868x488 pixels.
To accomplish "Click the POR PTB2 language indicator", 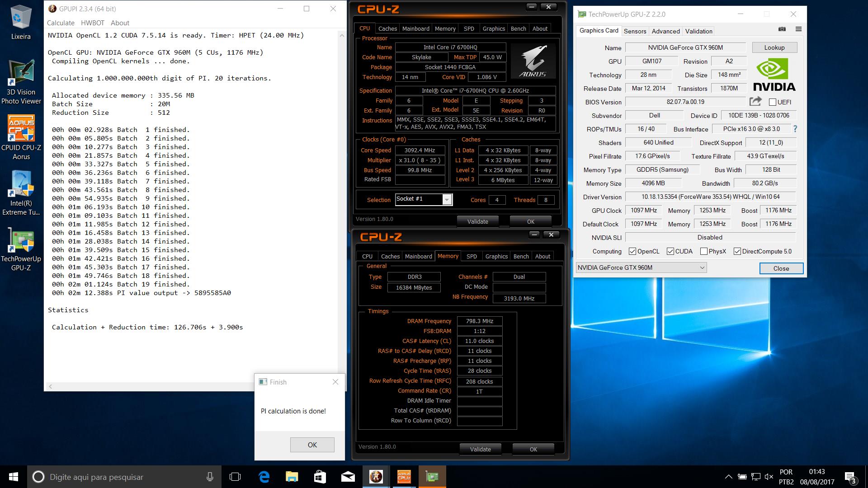I will [x=786, y=477].
